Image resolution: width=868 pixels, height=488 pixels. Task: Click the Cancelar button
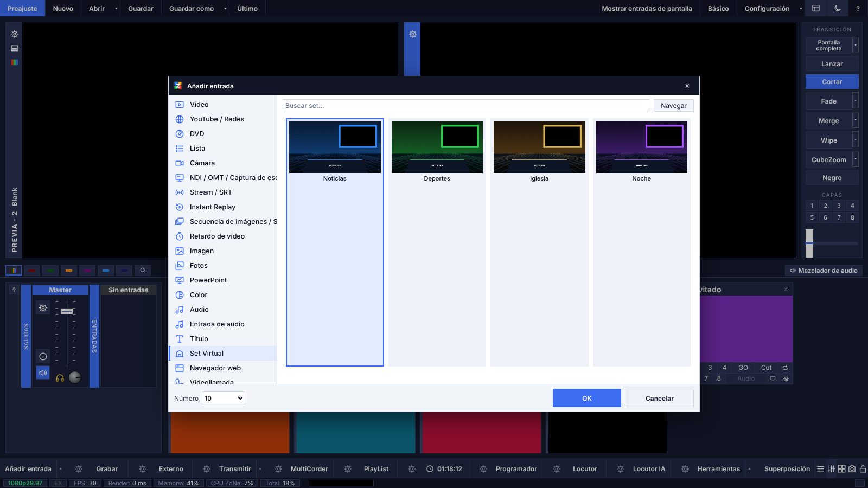(660, 398)
